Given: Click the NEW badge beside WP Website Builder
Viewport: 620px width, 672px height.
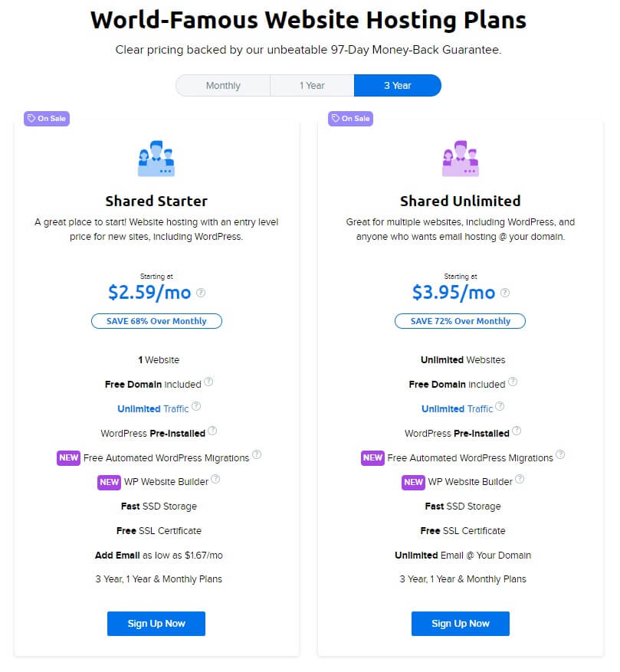Looking at the screenshot, I should (x=109, y=482).
